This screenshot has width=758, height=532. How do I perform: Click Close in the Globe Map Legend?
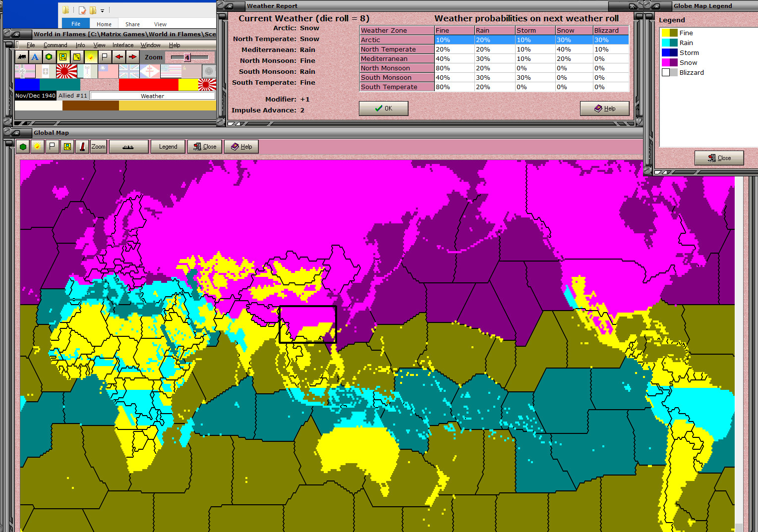pos(719,158)
